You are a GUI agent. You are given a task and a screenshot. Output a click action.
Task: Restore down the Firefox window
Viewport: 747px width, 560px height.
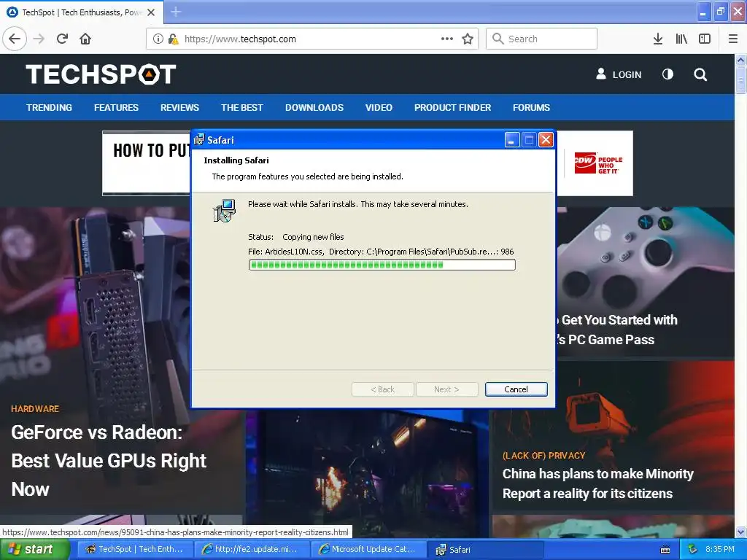[x=720, y=12]
